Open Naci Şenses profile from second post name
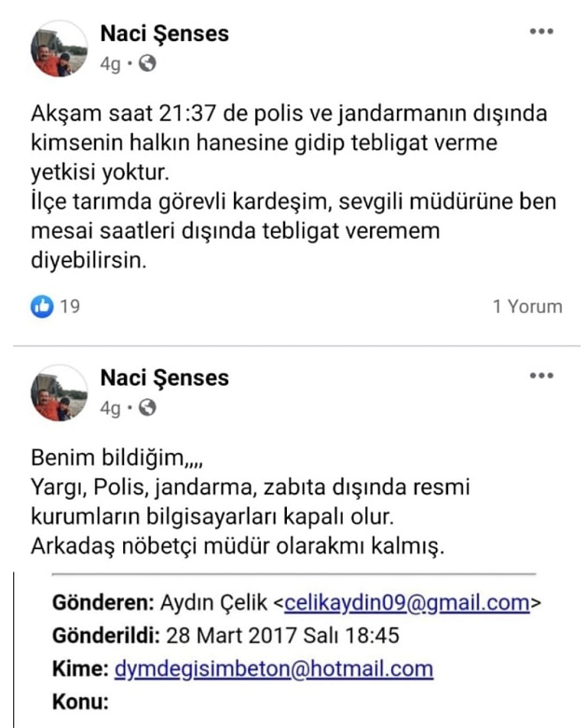587x728 pixels. [x=164, y=378]
